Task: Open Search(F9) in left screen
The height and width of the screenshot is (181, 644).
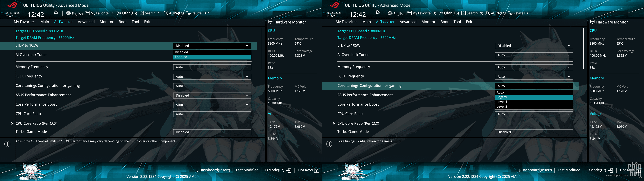Action: pyautogui.click(x=150, y=13)
